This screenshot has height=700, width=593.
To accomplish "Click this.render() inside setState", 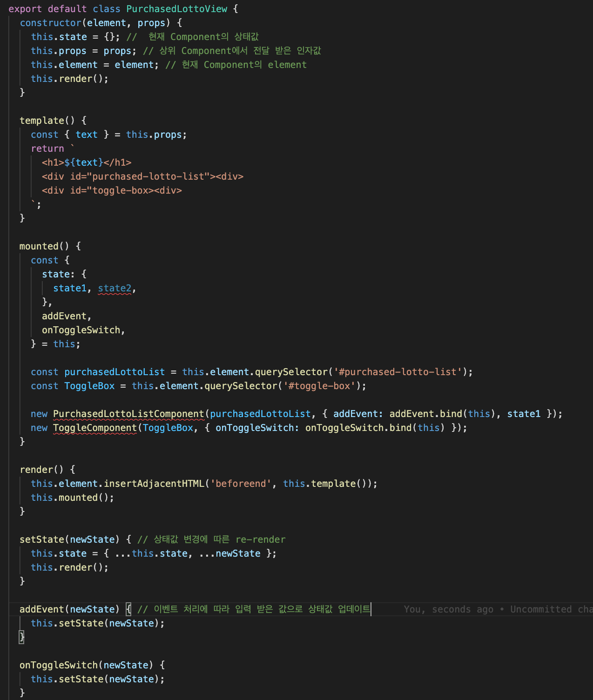I will click(x=70, y=567).
